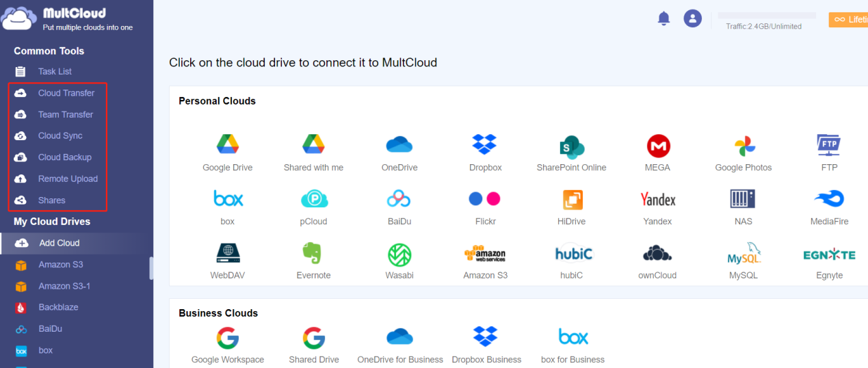Connect FTP server
Image resolution: width=868 pixels, height=368 pixels.
click(829, 152)
